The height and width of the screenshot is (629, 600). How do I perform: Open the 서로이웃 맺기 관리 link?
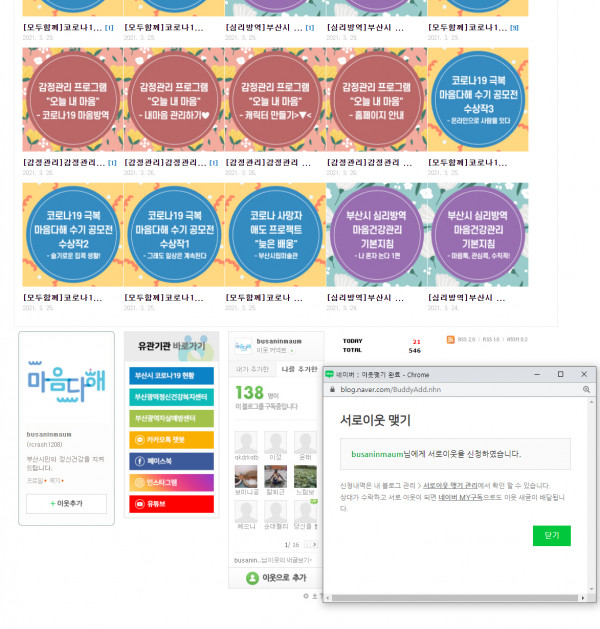click(x=450, y=485)
